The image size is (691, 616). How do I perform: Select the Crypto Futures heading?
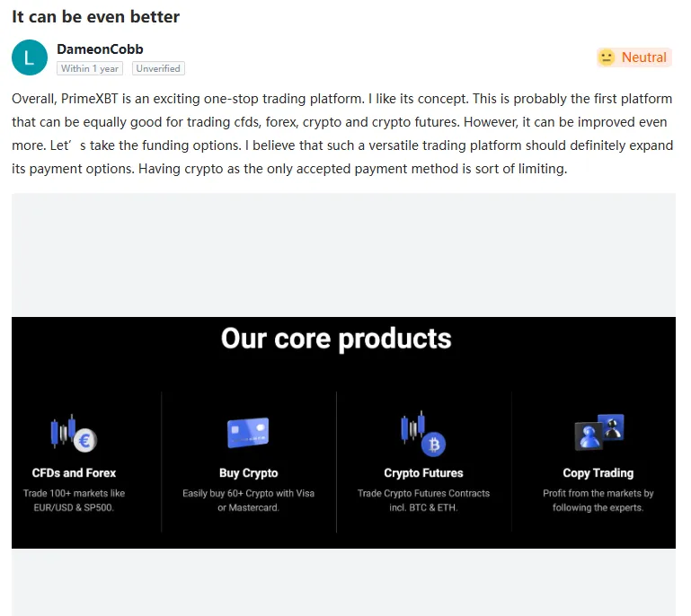[x=423, y=473]
